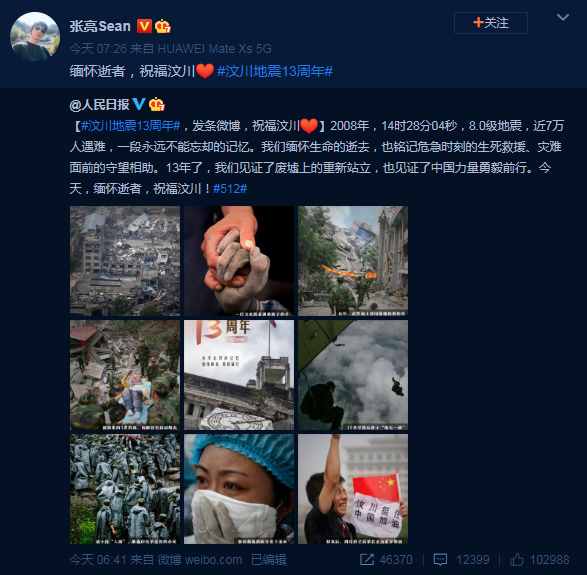Open the HUAWEI Mate Xs 5G source link
587x575 pixels.
point(214,49)
